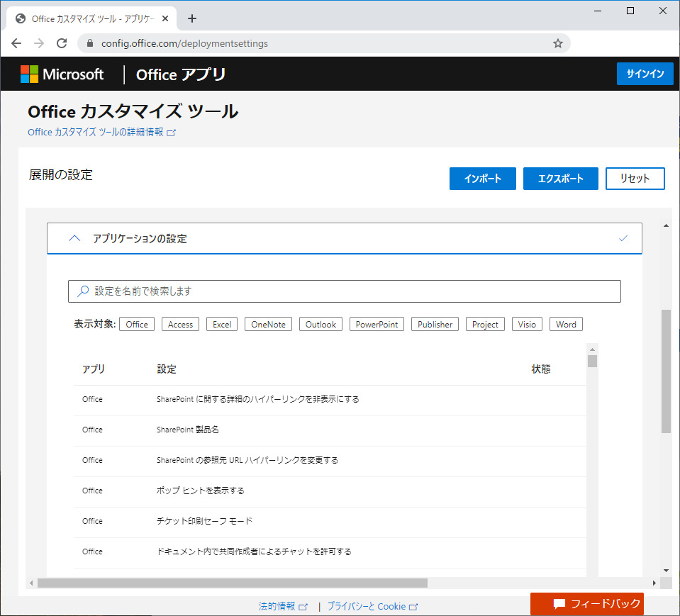Click the Microsoft logo

(62, 74)
